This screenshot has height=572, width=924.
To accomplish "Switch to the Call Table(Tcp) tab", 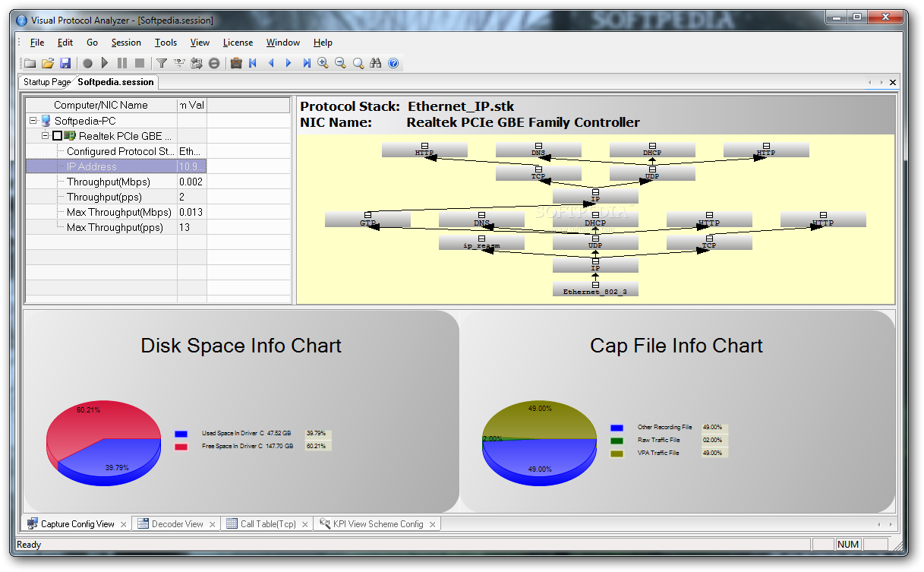I will pos(267,523).
